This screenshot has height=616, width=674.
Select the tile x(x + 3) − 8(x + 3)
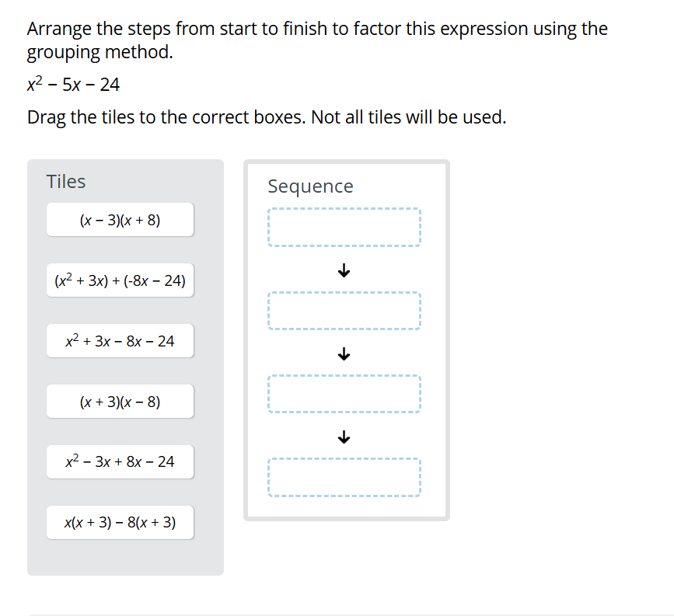[120, 522]
